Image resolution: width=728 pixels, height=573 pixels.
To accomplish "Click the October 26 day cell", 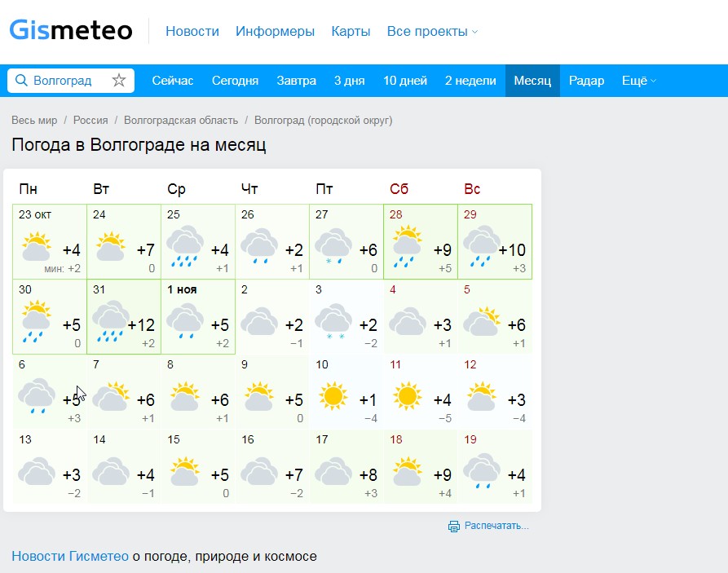I will click(272, 241).
